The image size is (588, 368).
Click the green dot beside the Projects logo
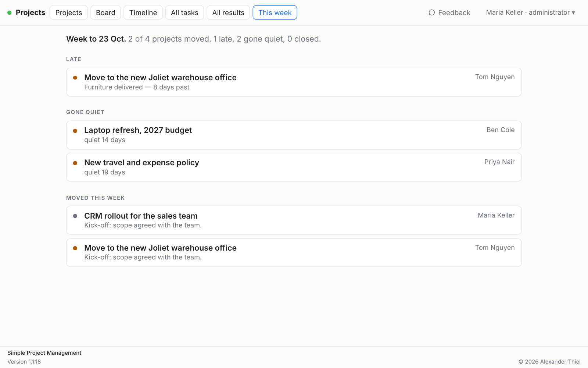tap(10, 13)
